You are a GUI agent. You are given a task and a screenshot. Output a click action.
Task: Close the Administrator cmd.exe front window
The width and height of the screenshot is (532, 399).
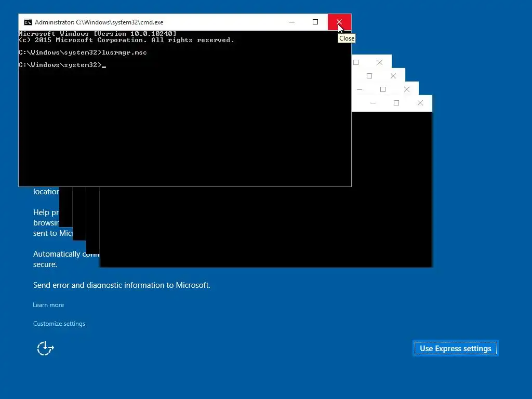click(339, 22)
